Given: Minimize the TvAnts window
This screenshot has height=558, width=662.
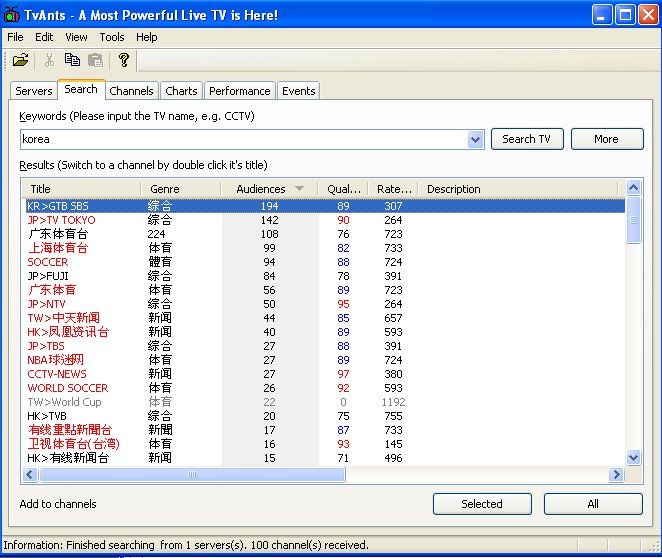Looking at the screenshot, I should [601, 15].
